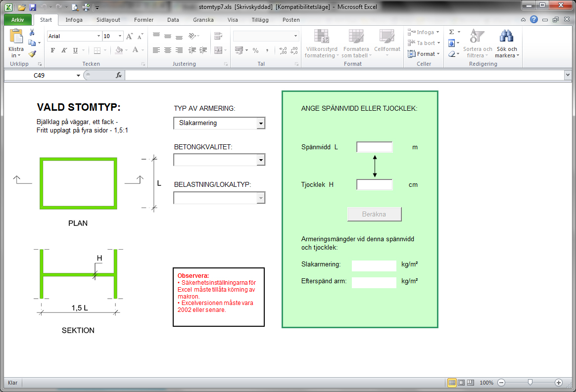Toggle Underline (U) formatting
The width and height of the screenshot is (576, 392).
(75, 50)
